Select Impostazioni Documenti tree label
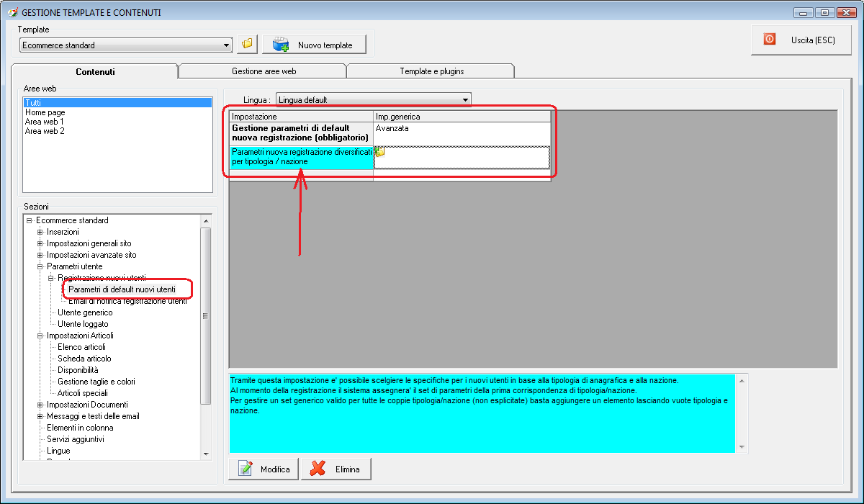 point(87,405)
